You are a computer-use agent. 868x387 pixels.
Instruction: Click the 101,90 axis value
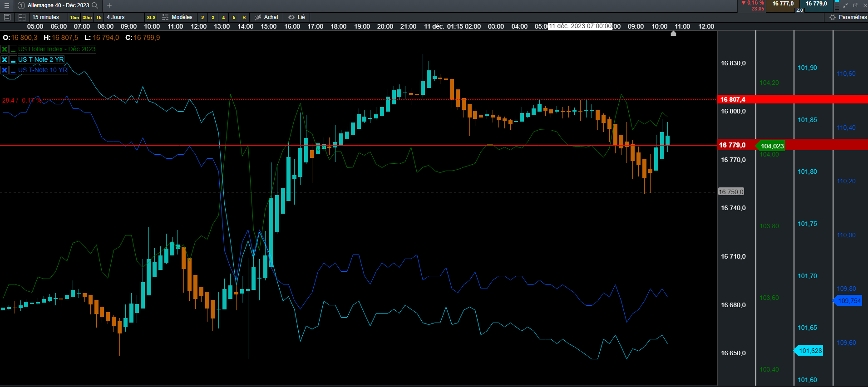pos(807,68)
